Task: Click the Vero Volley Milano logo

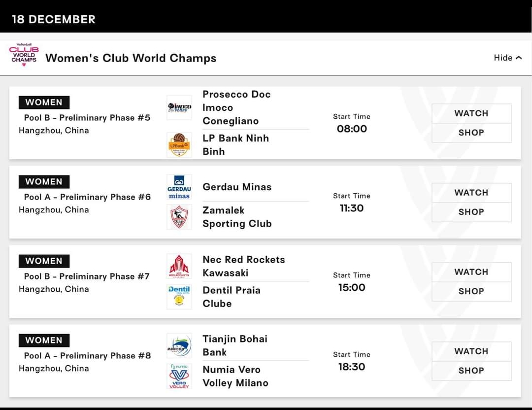Action: (179, 376)
